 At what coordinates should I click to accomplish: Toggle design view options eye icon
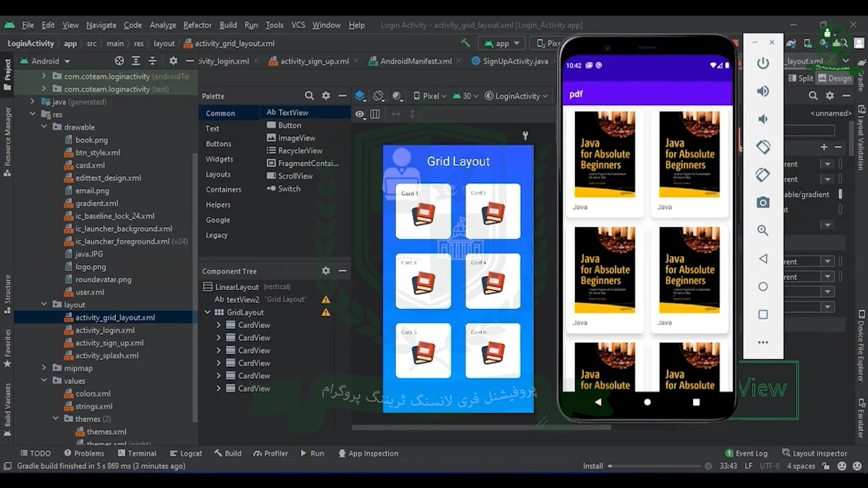tap(360, 114)
